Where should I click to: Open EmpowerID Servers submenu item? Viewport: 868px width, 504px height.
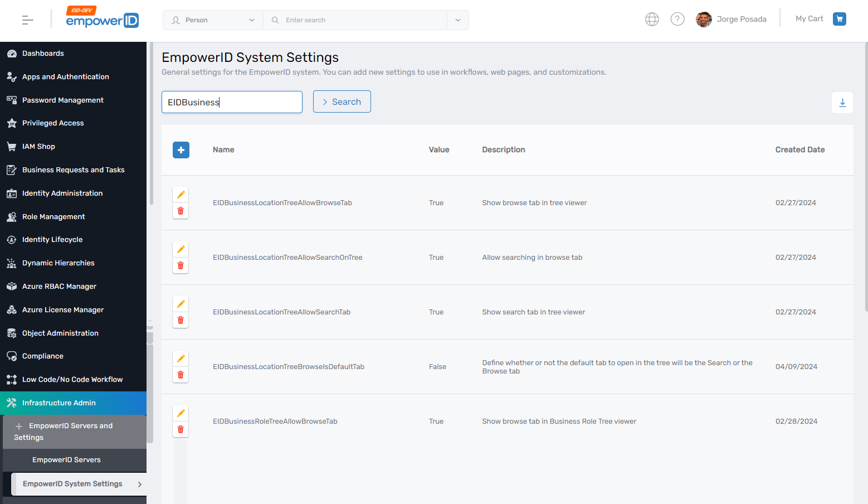click(66, 459)
